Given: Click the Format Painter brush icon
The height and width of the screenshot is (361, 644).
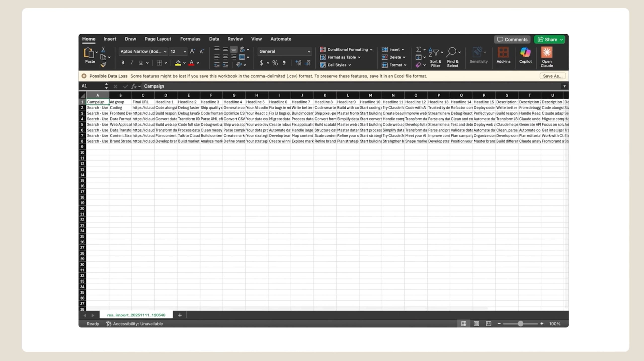Looking at the screenshot, I should (x=103, y=65).
